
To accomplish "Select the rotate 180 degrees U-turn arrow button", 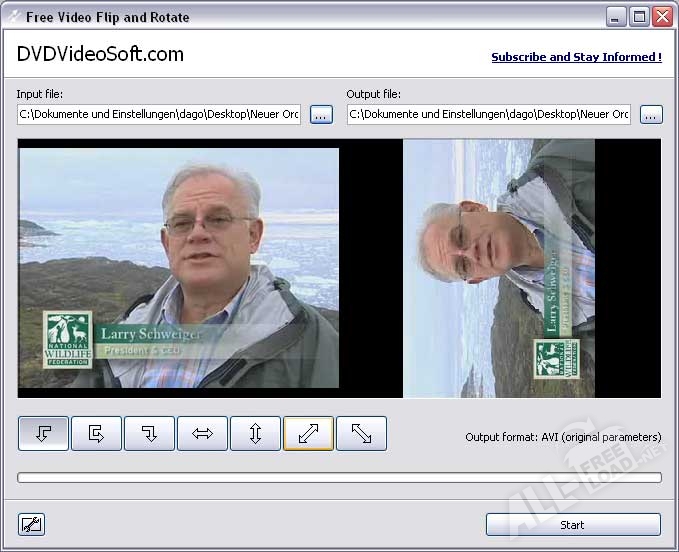I will pyautogui.click(x=96, y=433).
